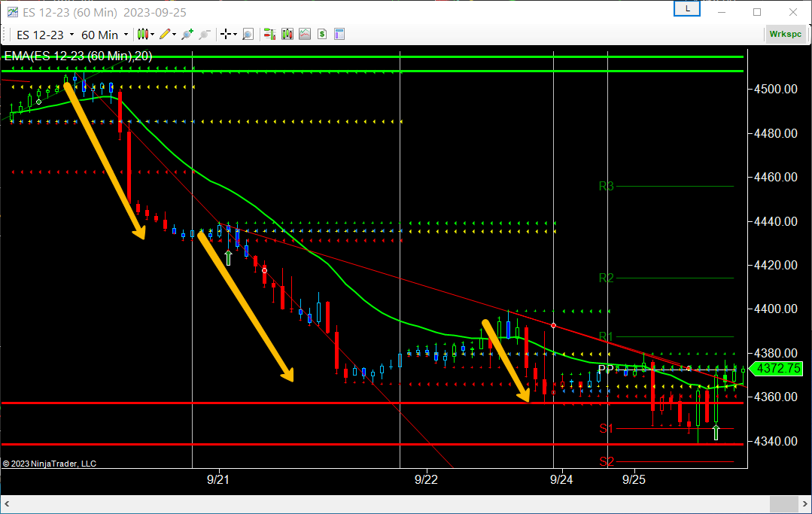Minimize the chart window

point(722,12)
